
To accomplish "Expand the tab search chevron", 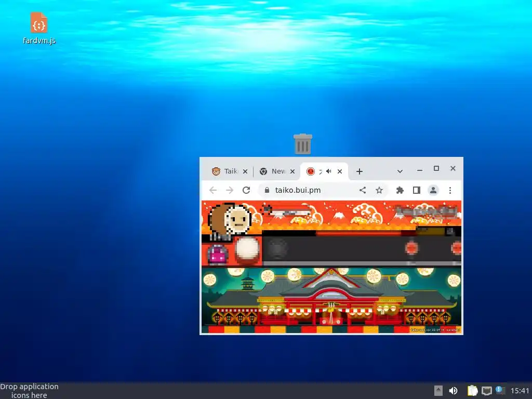I will 400,171.
